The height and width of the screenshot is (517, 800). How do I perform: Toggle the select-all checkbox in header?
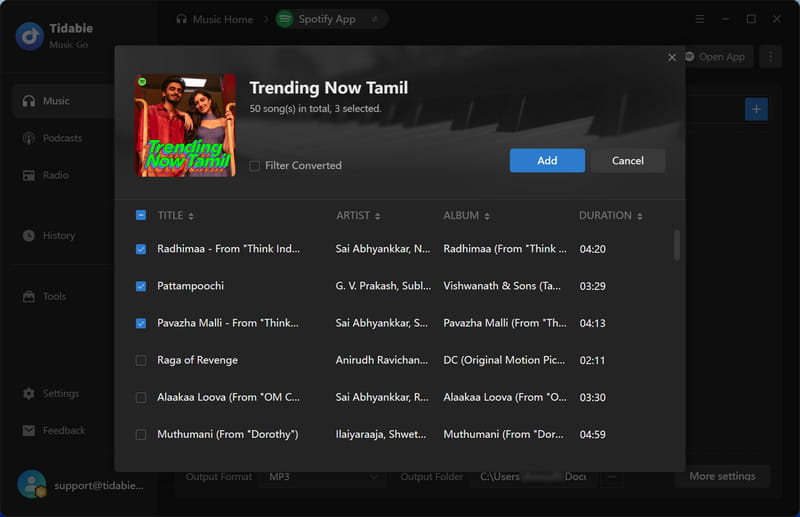(141, 215)
